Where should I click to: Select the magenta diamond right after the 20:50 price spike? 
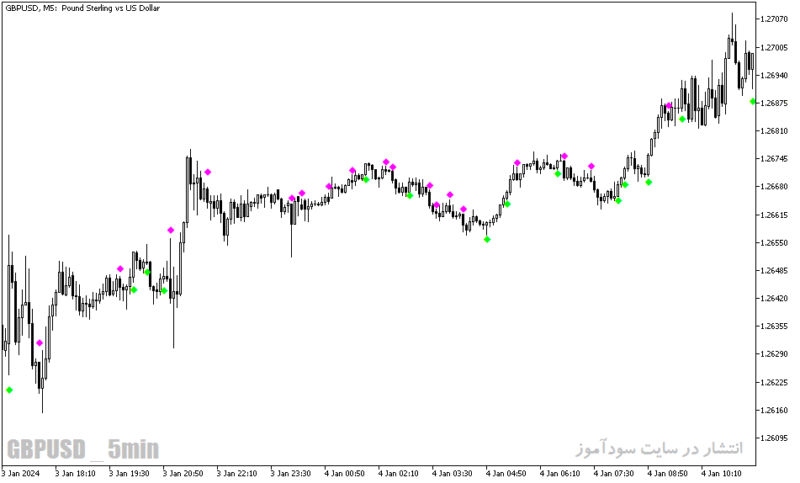208,172
